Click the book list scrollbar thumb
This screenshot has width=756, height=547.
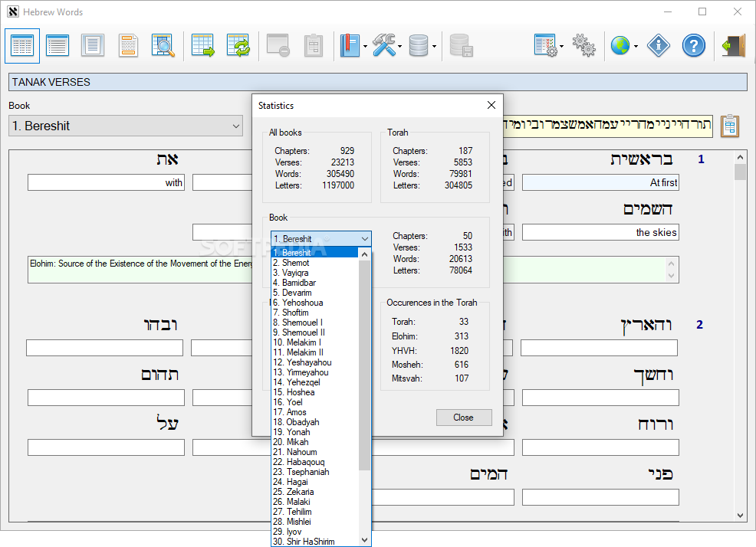pyautogui.click(x=364, y=365)
